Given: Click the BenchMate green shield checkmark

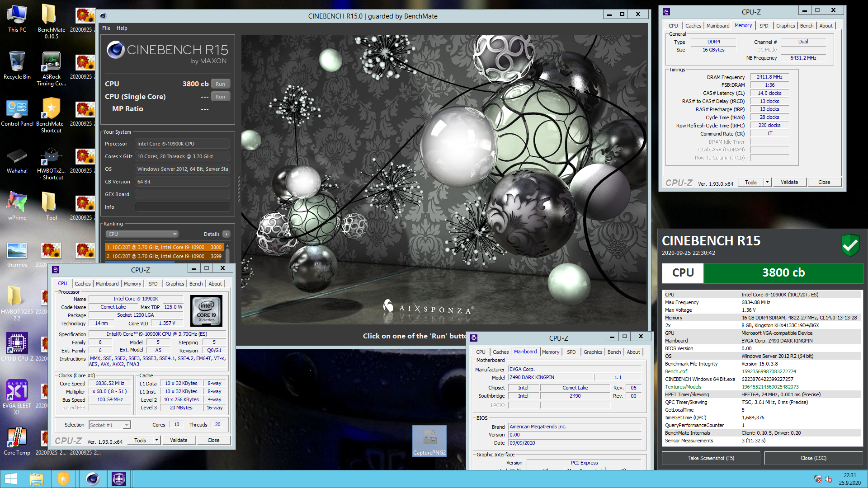Looking at the screenshot, I should (x=850, y=245).
